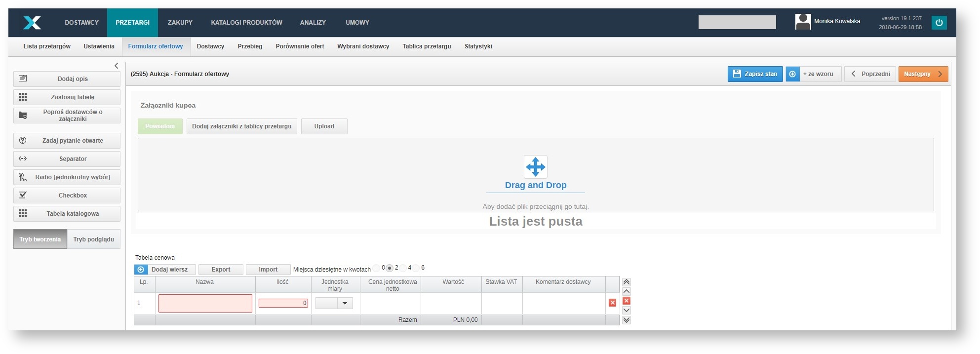This screenshot has width=980, height=354.
Task: Select 0 decimal places radio button
Action: click(x=377, y=268)
